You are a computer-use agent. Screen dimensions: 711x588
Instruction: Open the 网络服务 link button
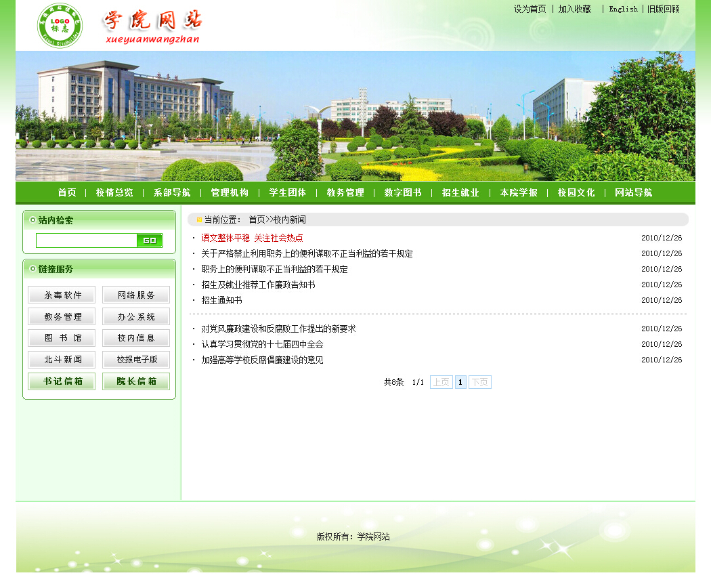[x=136, y=295]
